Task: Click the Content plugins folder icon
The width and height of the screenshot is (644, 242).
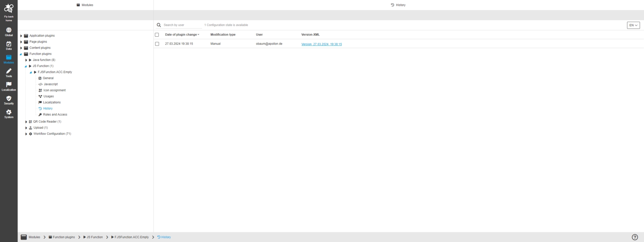Action: (x=26, y=48)
